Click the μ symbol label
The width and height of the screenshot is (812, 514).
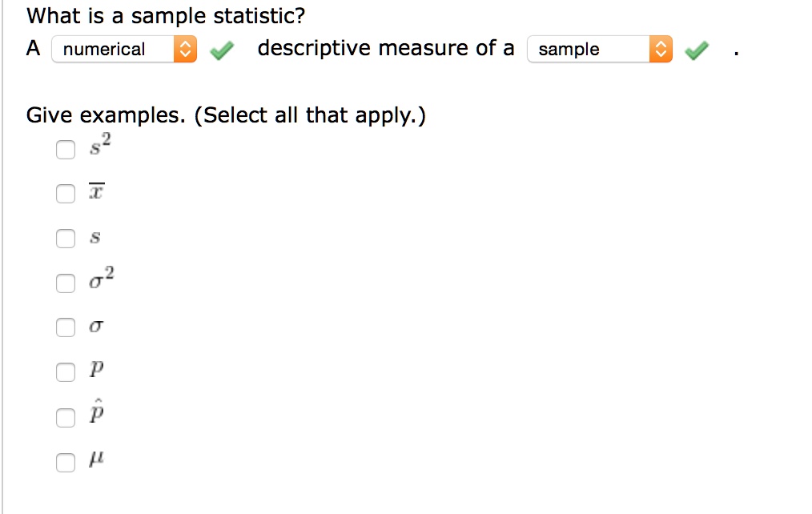pyautogui.click(x=97, y=461)
